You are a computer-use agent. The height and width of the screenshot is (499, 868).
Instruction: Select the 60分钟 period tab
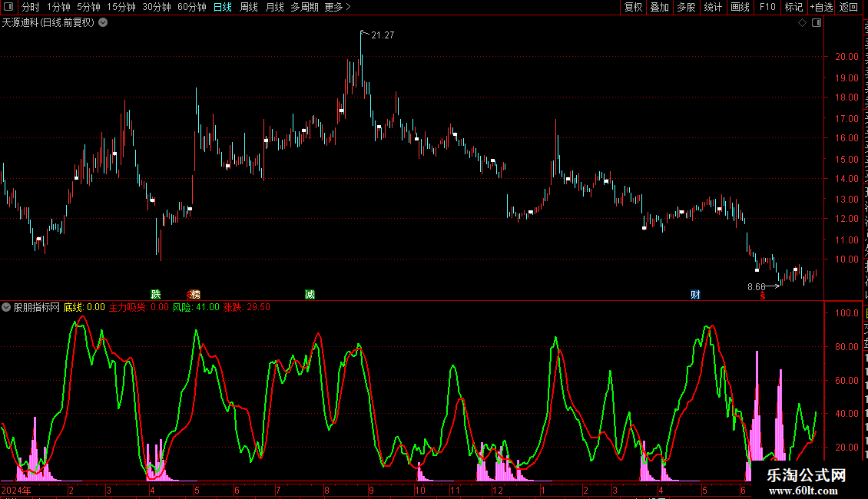(192, 7)
